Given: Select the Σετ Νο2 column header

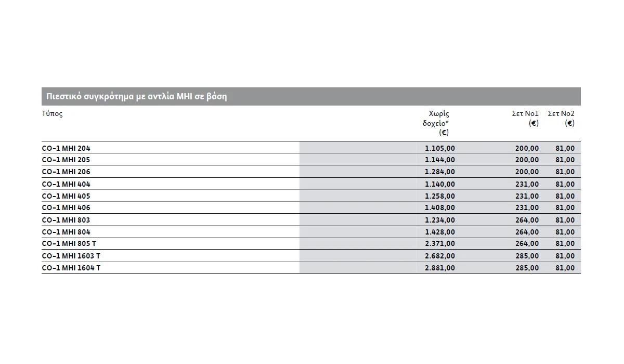Looking at the screenshot, I should tap(561, 119).
